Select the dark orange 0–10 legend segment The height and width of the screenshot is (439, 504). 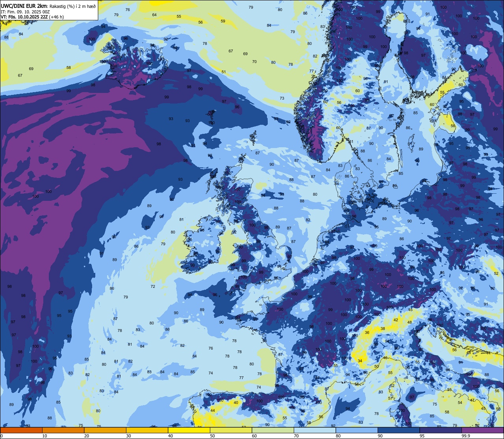[x=21, y=430]
